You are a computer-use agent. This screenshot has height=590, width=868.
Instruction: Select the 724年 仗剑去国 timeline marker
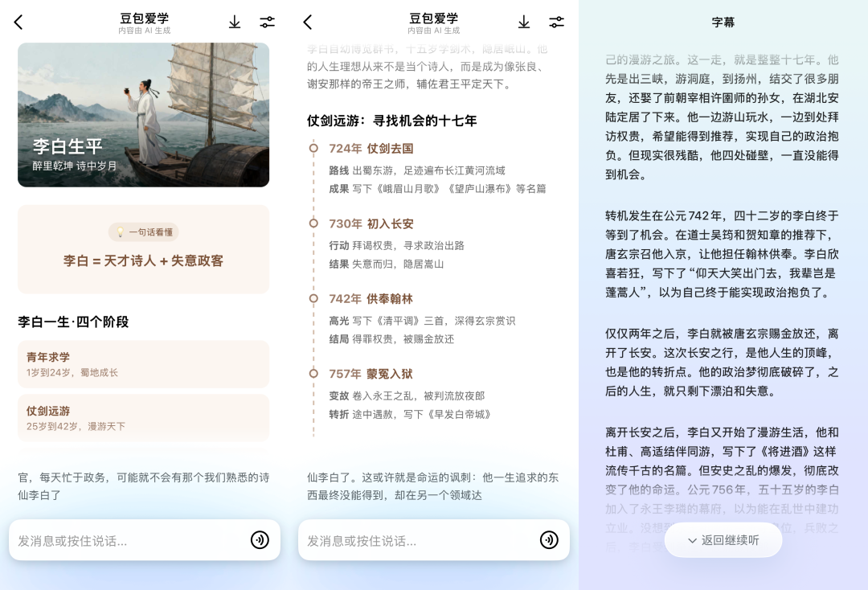tap(313, 149)
